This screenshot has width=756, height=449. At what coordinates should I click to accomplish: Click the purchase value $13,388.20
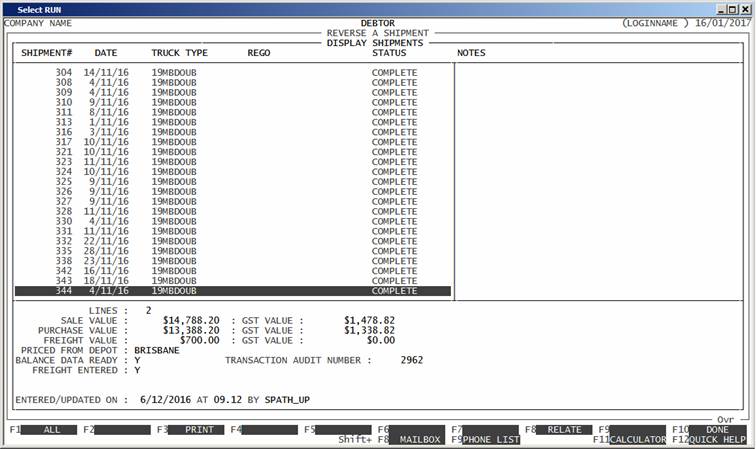(x=191, y=330)
